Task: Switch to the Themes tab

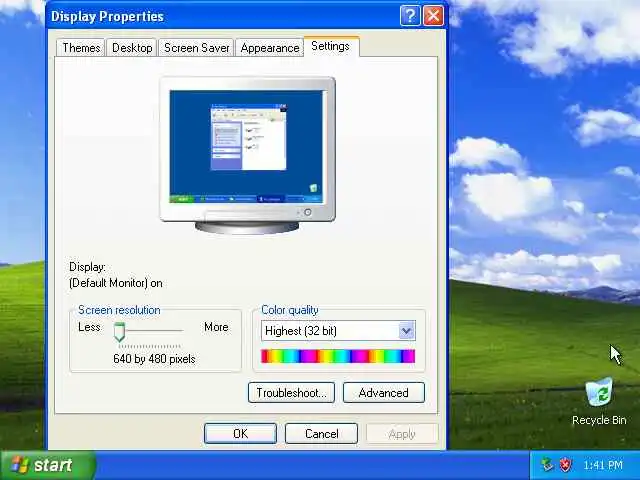Action: point(81,48)
